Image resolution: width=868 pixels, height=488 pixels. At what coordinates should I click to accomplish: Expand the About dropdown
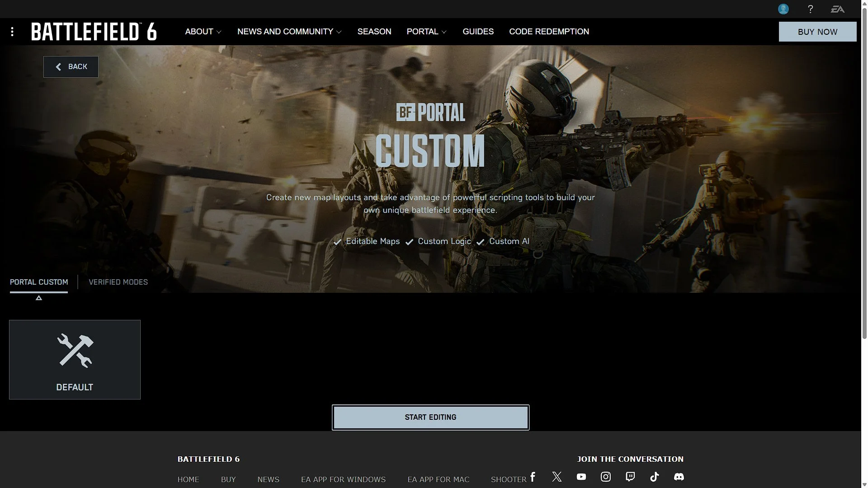click(x=203, y=32)
